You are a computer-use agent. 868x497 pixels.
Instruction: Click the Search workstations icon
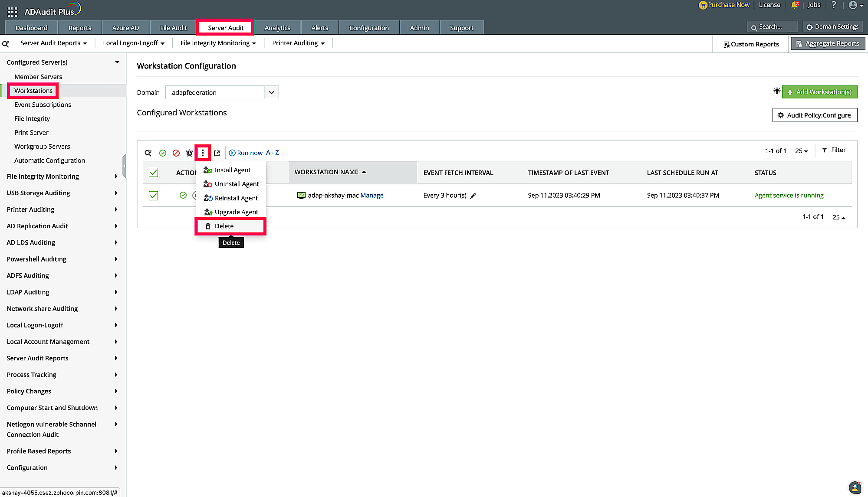pyautogui.click(x=148, y=153)
